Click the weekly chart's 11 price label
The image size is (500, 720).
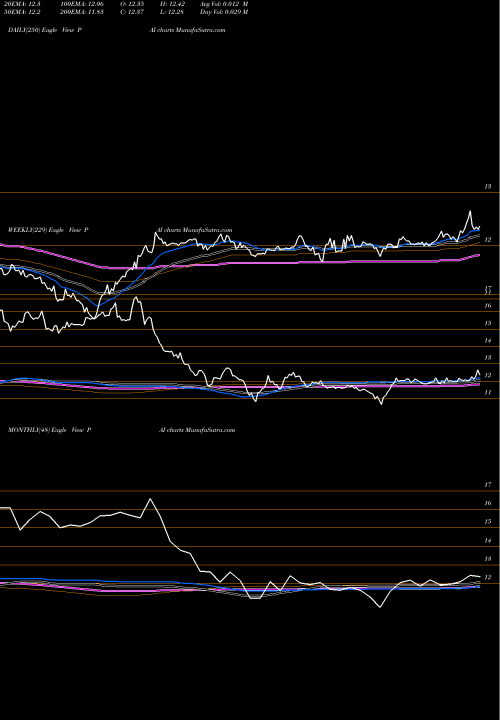488,393
